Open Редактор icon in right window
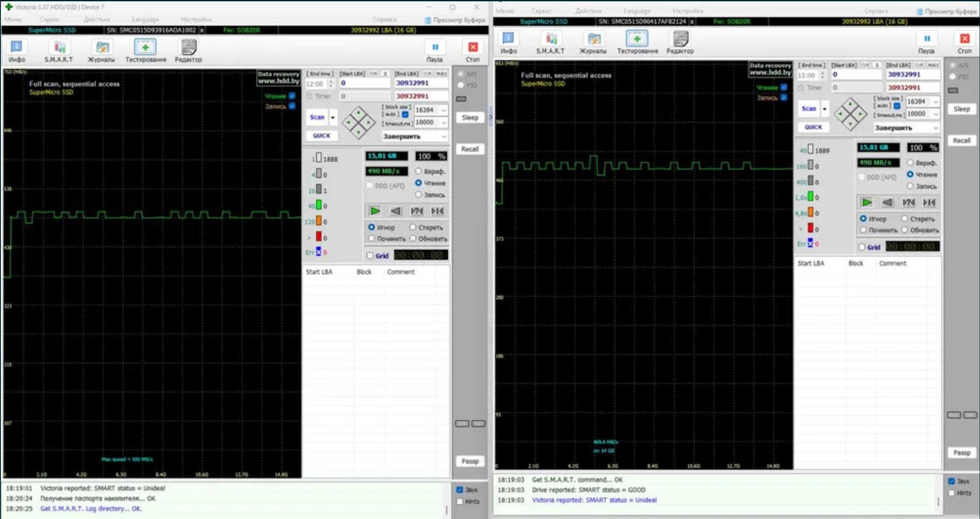Image resolution: width=980 pixels, height=519 pixels. (x=680, y=43)
